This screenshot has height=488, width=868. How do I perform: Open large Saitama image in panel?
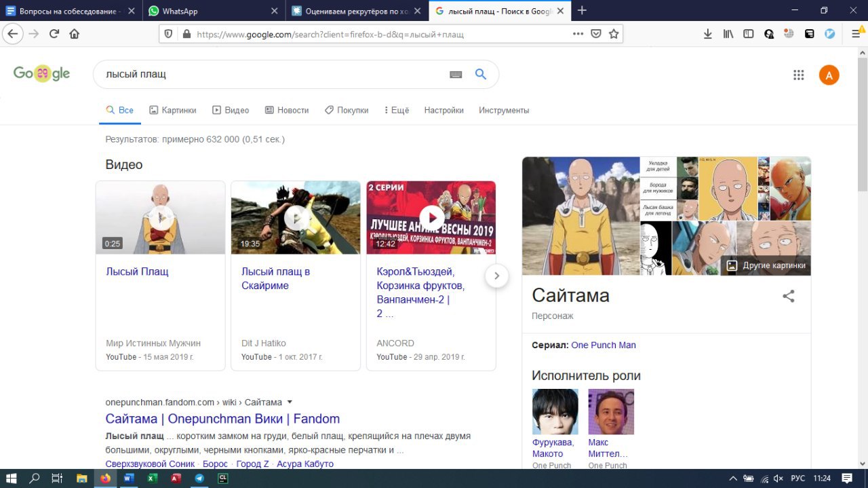(581, 216)
